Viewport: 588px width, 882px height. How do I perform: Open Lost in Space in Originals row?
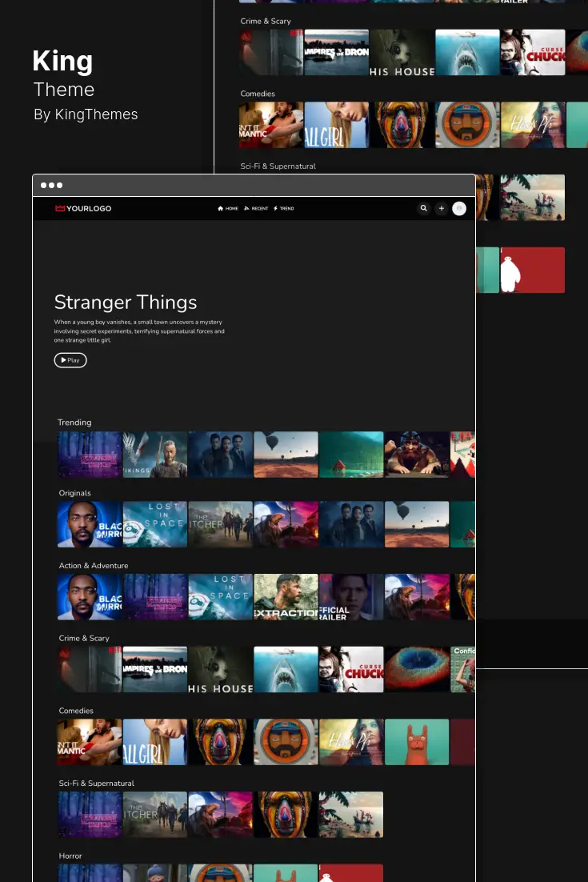click(155, 525)
